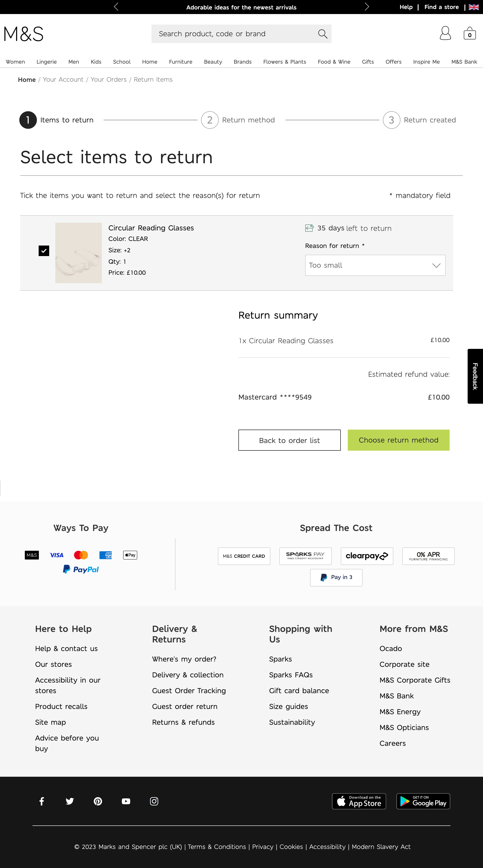Viewport: 483px width, 868px height.
Task: Open the Lingerie navigation menu
Action: (x=46, y=62)
